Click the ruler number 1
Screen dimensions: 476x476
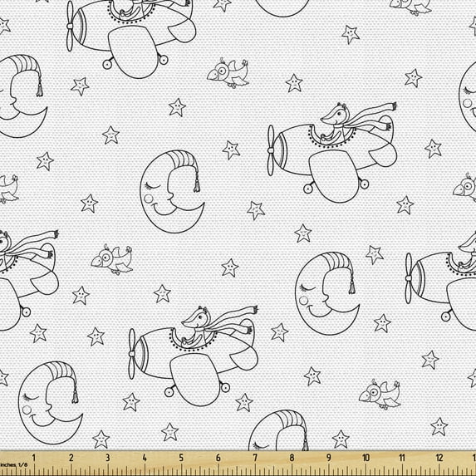34,458
